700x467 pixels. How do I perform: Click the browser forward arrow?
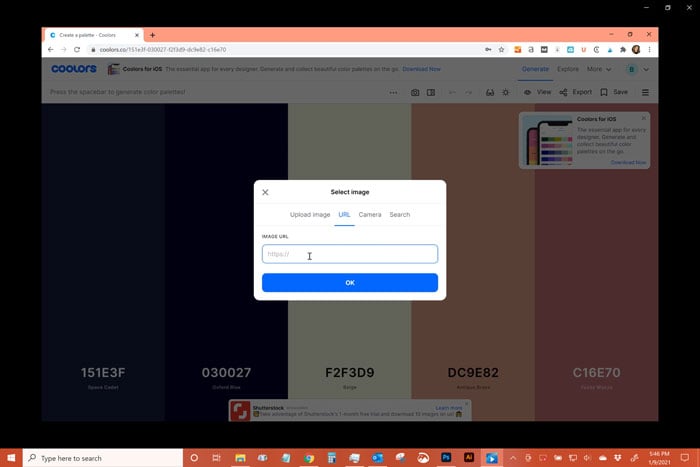[x=63, y=50]
